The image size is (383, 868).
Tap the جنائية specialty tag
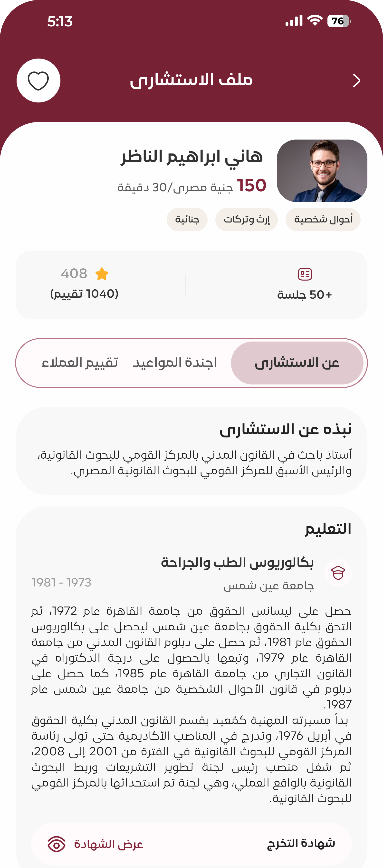[x=187, y=220]
